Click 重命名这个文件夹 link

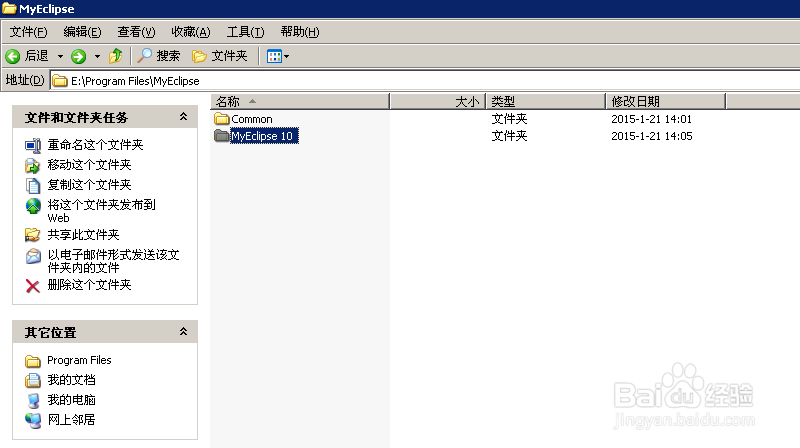click(x=95, y=145)
